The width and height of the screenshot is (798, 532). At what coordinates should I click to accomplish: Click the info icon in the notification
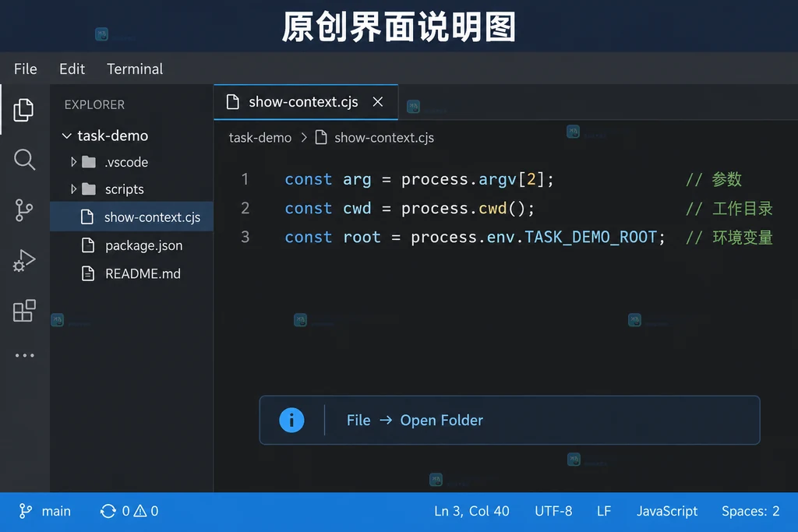pyautogui.click(x=291, y=420)
